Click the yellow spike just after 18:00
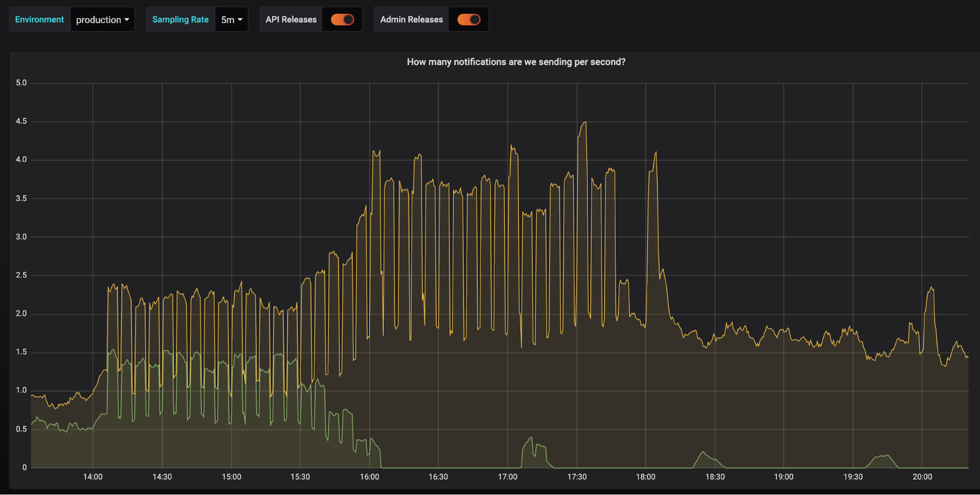This screenshot has height=495, width=980. [655, 153]
